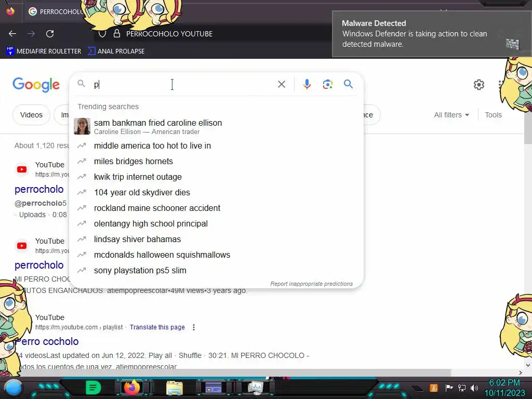View site security lock info

117,34
